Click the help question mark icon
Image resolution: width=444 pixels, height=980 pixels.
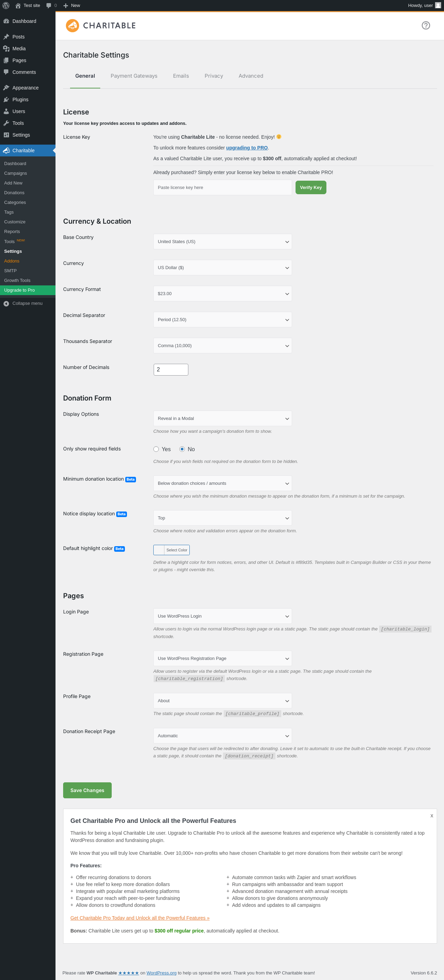pyautogui.click(x=426, y=26)
